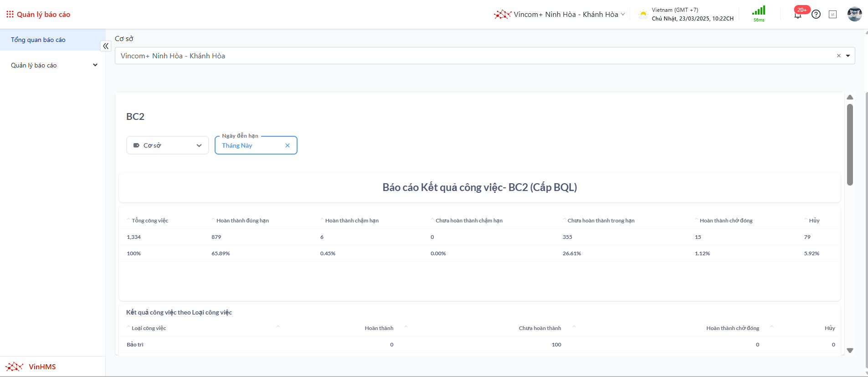Select Tổng quan báo cáo menu item

coord(38,40)
